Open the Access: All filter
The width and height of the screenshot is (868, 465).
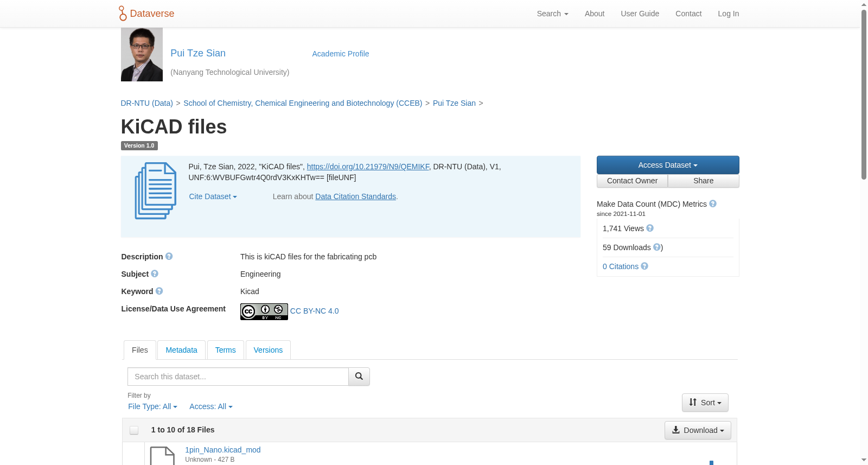[x=211, y=406]
